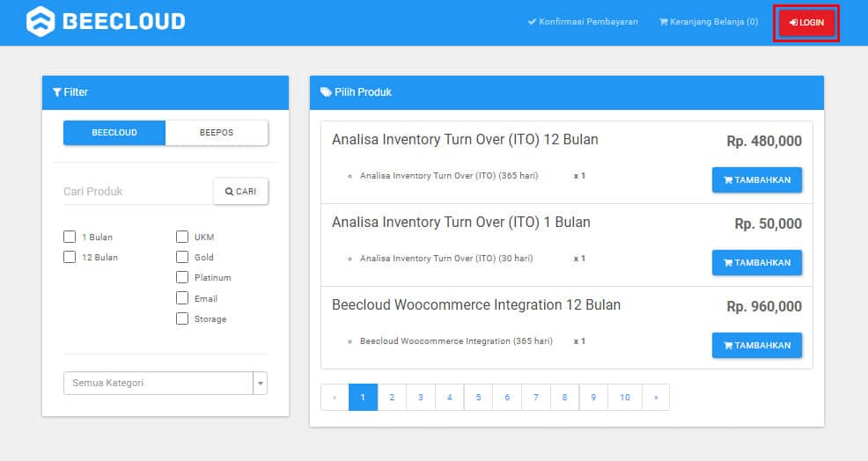Click item text ITO (30 hari)
This screenshot has height=461, width=868.
pos(446,259)
